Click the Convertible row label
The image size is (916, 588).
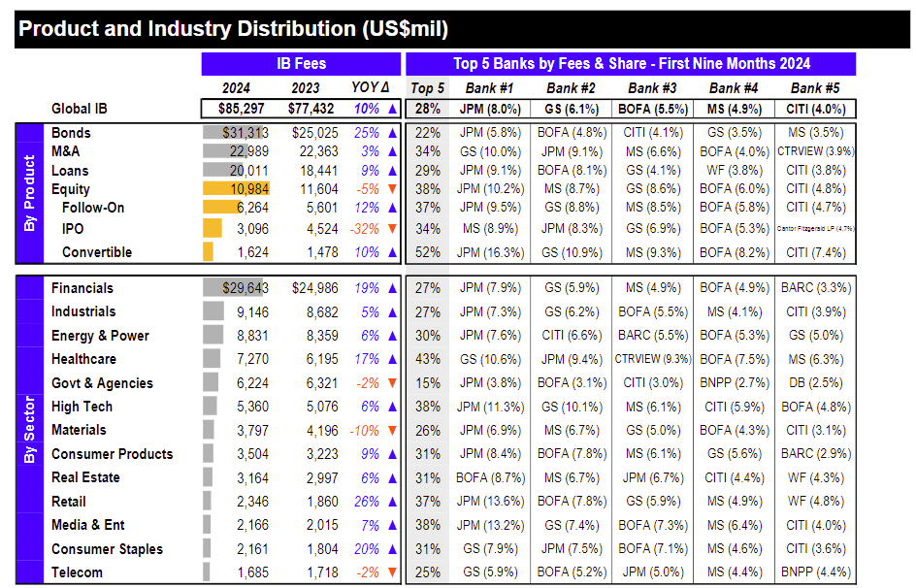click(x=97, y=252)
